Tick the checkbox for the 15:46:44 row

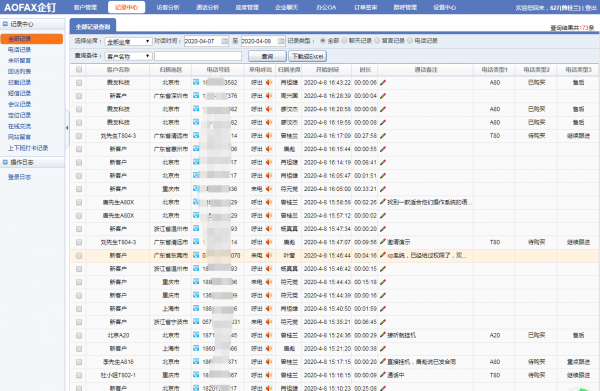tap(79, 256)
